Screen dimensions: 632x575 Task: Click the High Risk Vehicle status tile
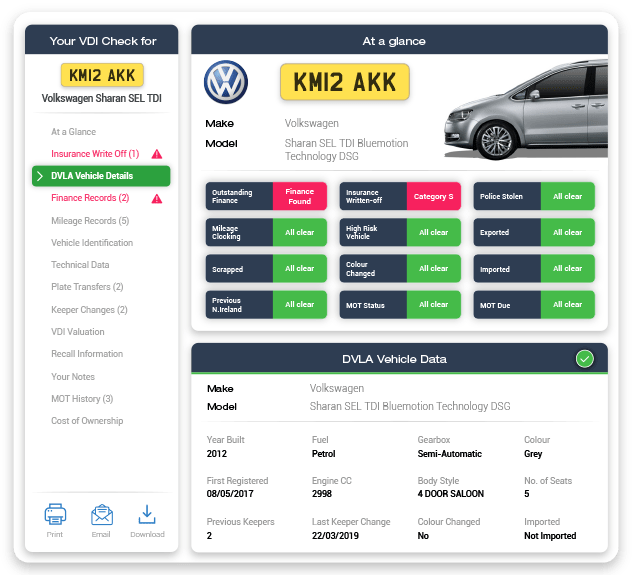pos(400,232)
